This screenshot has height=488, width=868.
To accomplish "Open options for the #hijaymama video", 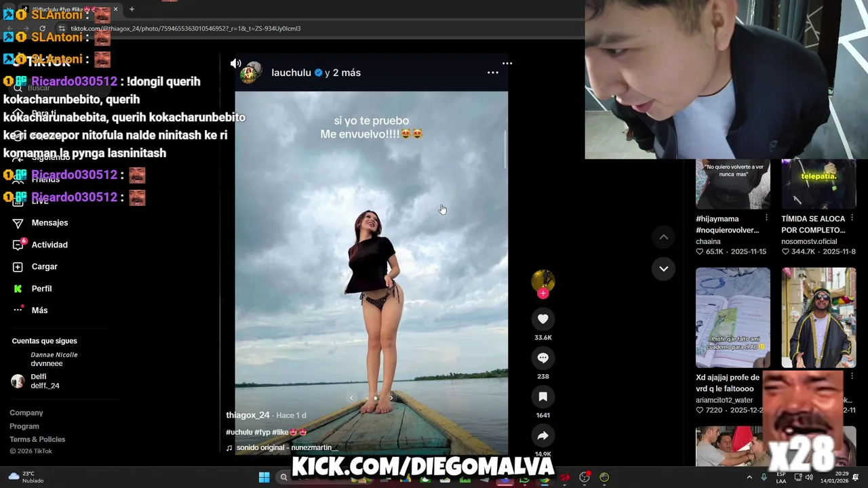I will (x=766, y=218).
